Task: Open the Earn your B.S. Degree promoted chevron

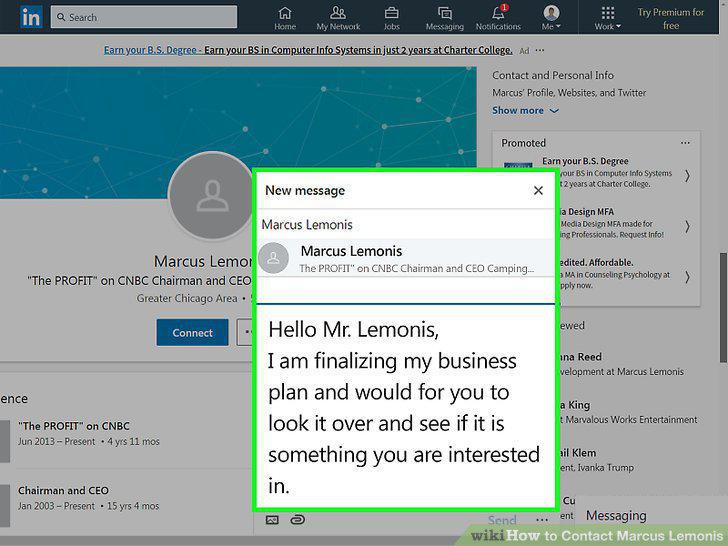Action: [x=687, y=176]
